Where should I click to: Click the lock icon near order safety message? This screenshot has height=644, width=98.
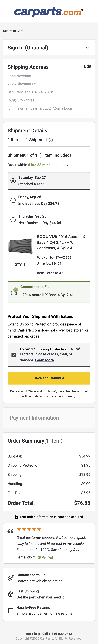click(x=16, y=517)
